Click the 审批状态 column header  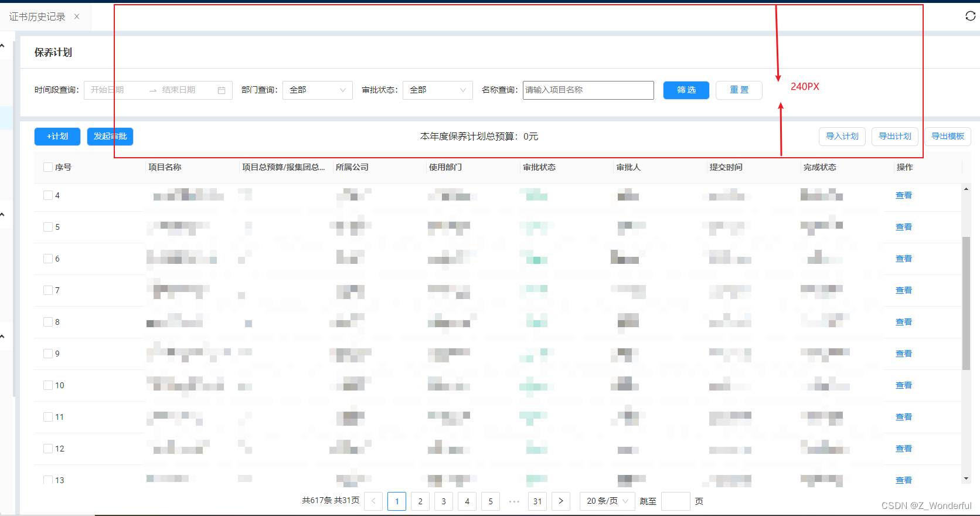539,167
